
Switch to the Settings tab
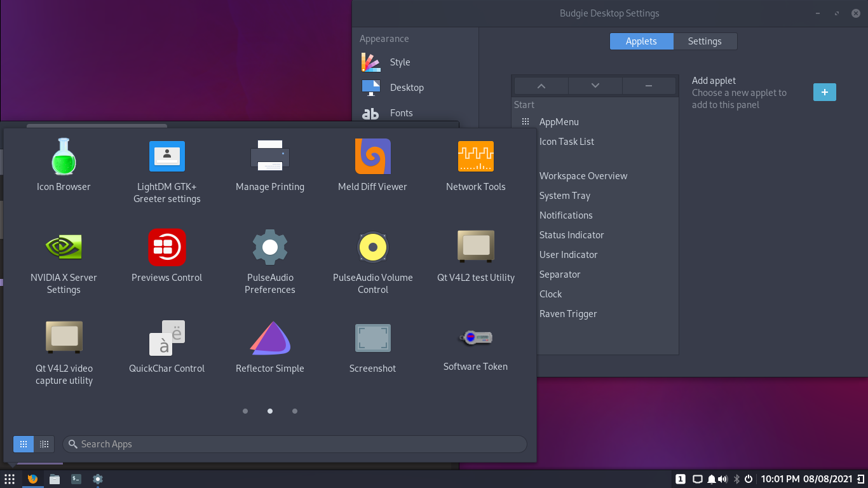[705, 41]
